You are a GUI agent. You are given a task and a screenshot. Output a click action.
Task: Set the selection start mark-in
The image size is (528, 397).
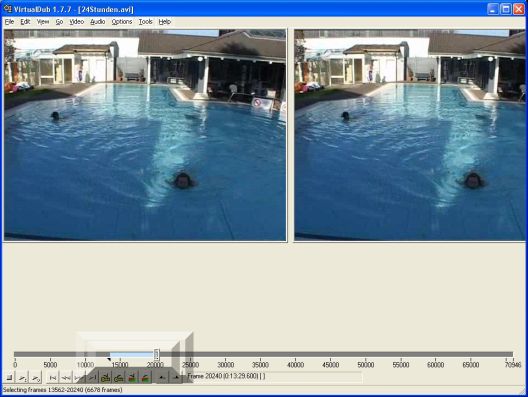click(x=162, y=378)
